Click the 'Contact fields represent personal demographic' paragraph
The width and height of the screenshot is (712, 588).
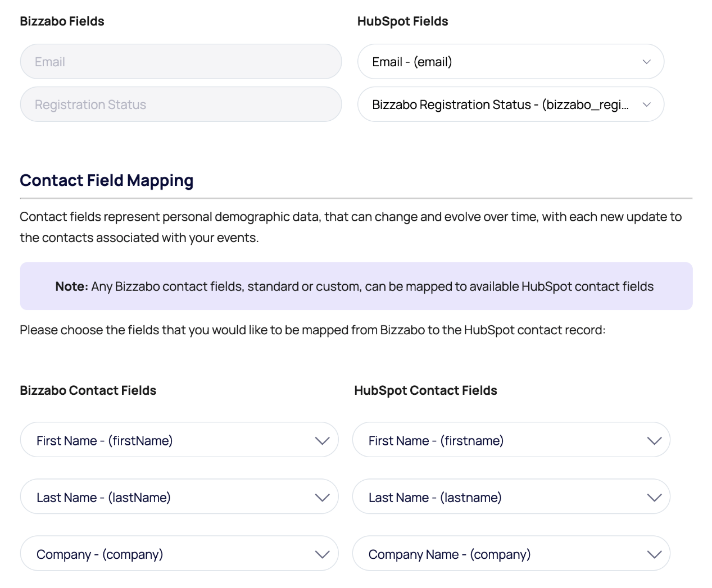click(x=351, y=227)
